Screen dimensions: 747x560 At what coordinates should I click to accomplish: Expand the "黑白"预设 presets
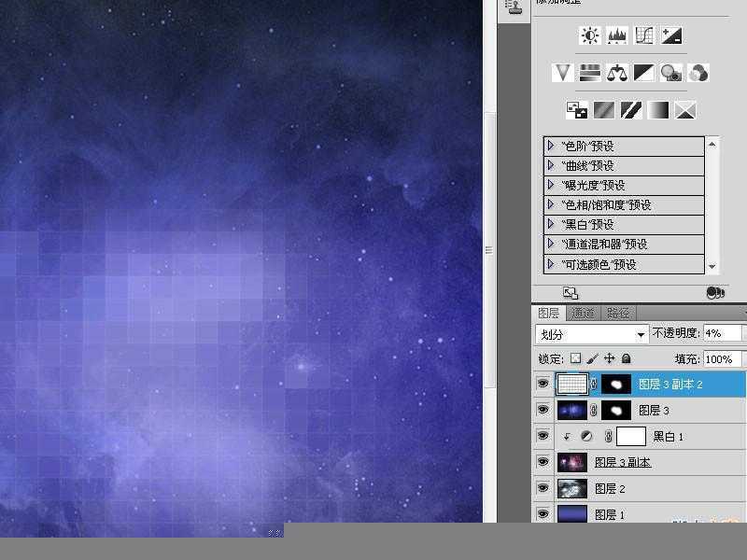click(x=551, y=224)
